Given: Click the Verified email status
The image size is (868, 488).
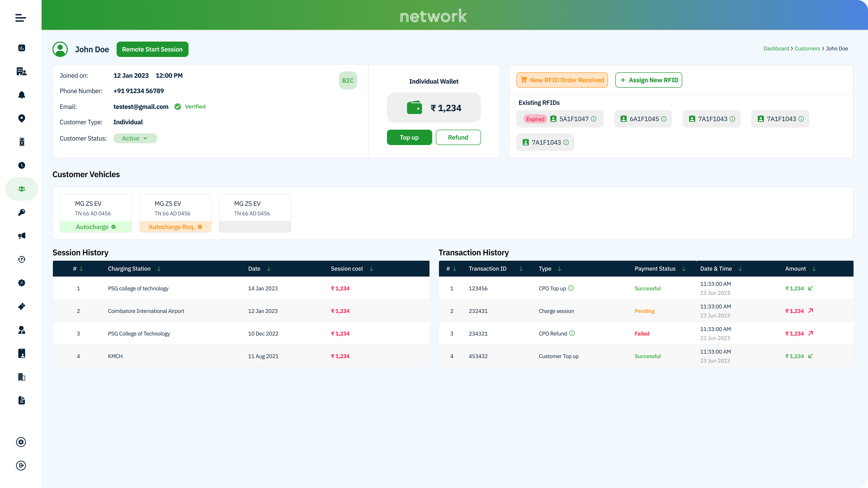Looking at the screenshot, I should [190, 107].
